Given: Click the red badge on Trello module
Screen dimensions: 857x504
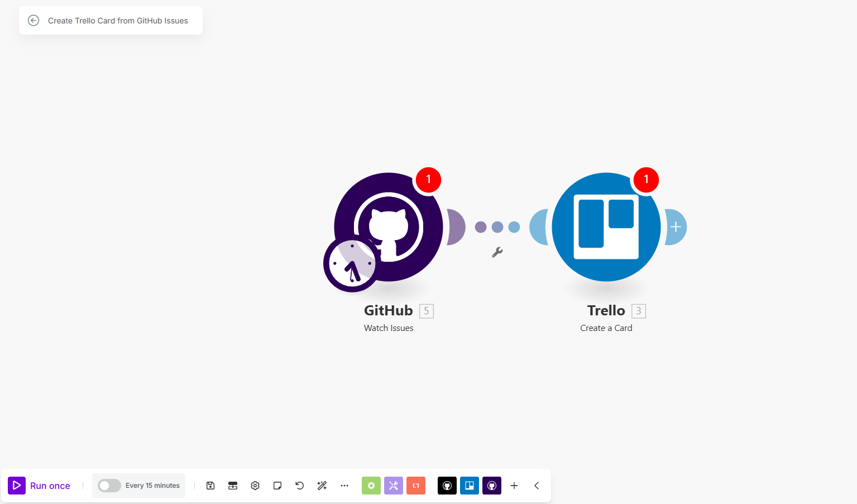Looking at the screenshot, I should point(646,180).
